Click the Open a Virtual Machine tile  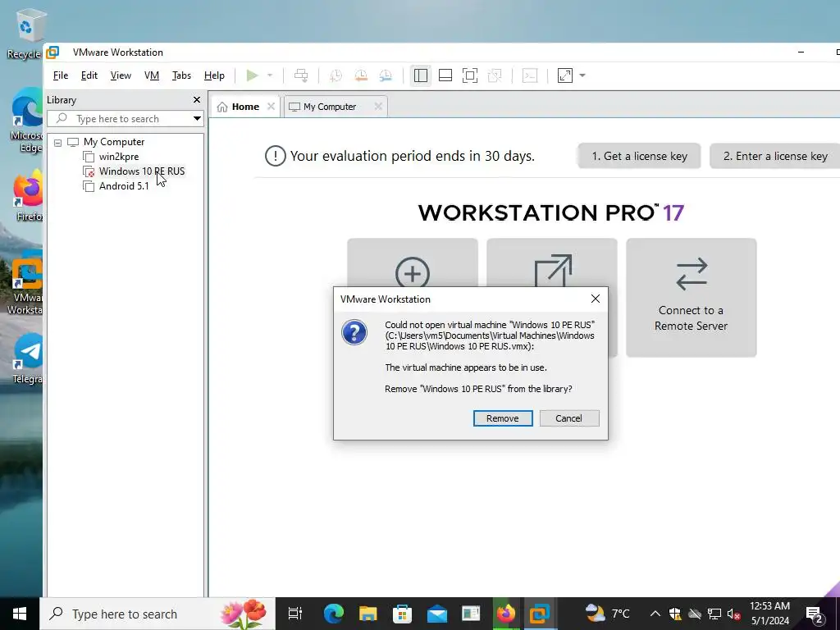coord(552,262)
